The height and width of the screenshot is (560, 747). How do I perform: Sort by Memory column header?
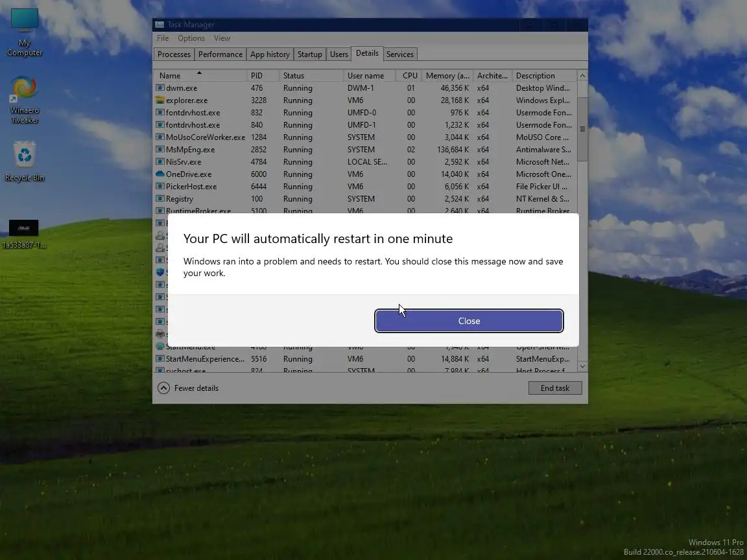point(447,76)
